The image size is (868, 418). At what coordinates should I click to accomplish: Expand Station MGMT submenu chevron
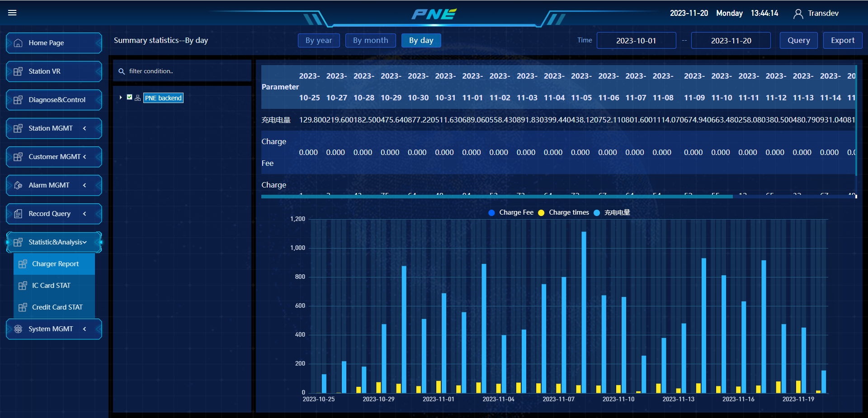pos(85,128)
